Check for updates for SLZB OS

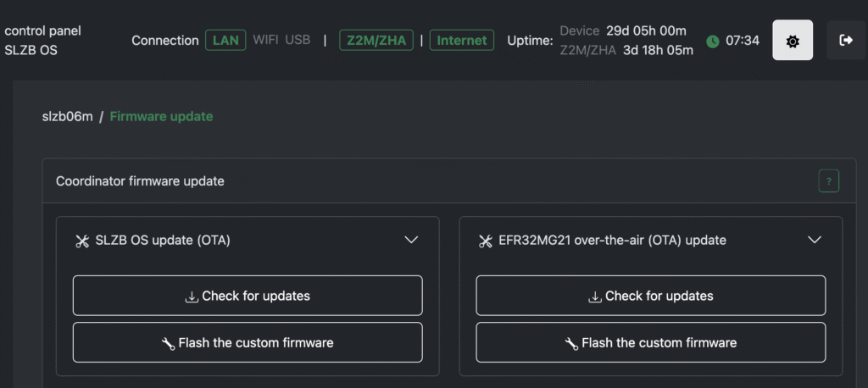[x=248, y=296]
